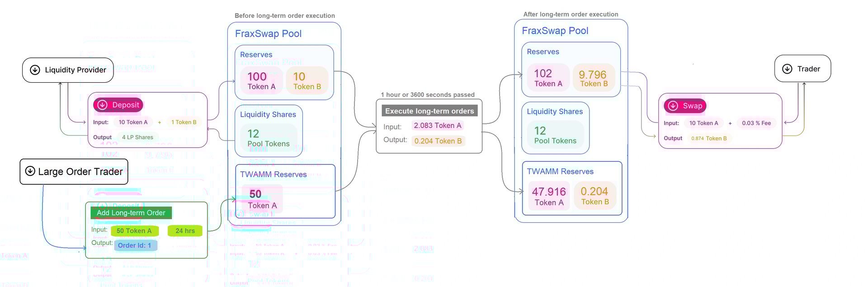The image size is (868, 287).
Task: Click the Liquidity Shares heading in the before-execution pool
Action: [x=268, y=114]
